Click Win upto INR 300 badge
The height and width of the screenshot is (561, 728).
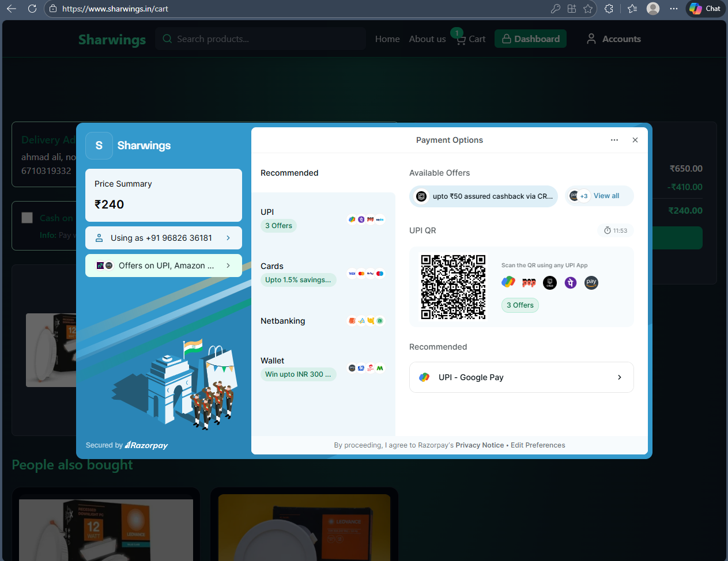(298, 374)
